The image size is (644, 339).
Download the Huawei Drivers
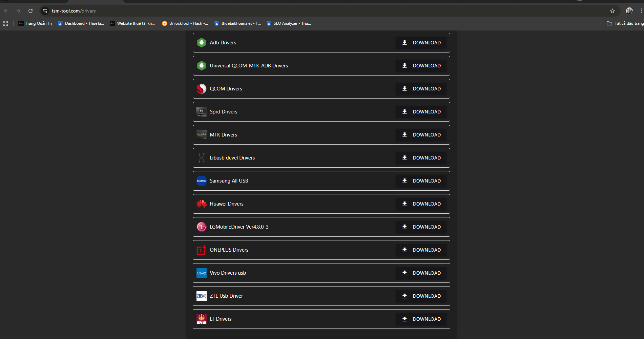tap(421, 204)
